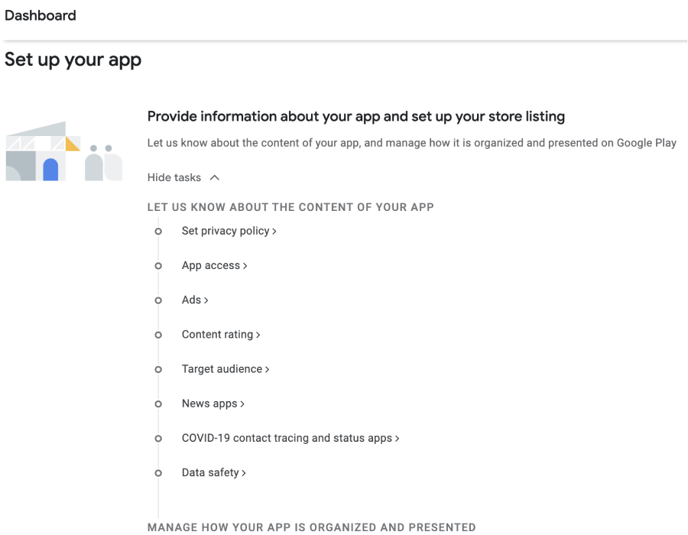The width and height of the screenshot is (688, 535).
Task: Click the circle marker beside News apps
Action: point(158,404)
